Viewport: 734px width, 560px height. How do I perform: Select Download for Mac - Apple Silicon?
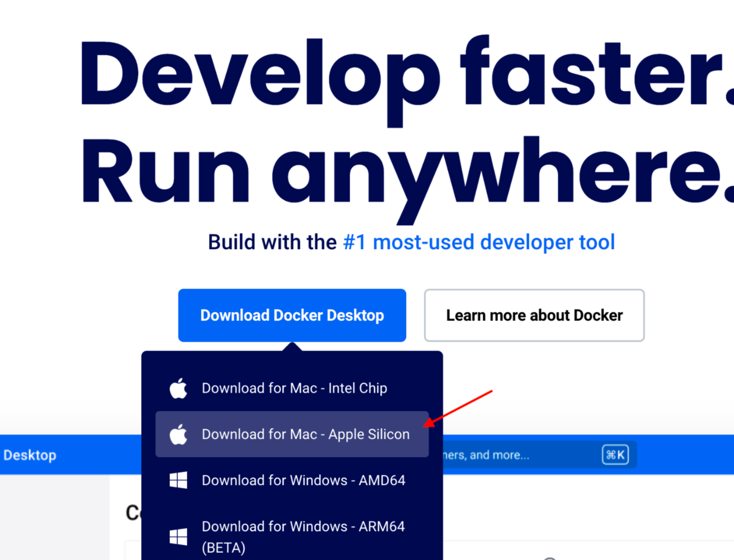305,435
